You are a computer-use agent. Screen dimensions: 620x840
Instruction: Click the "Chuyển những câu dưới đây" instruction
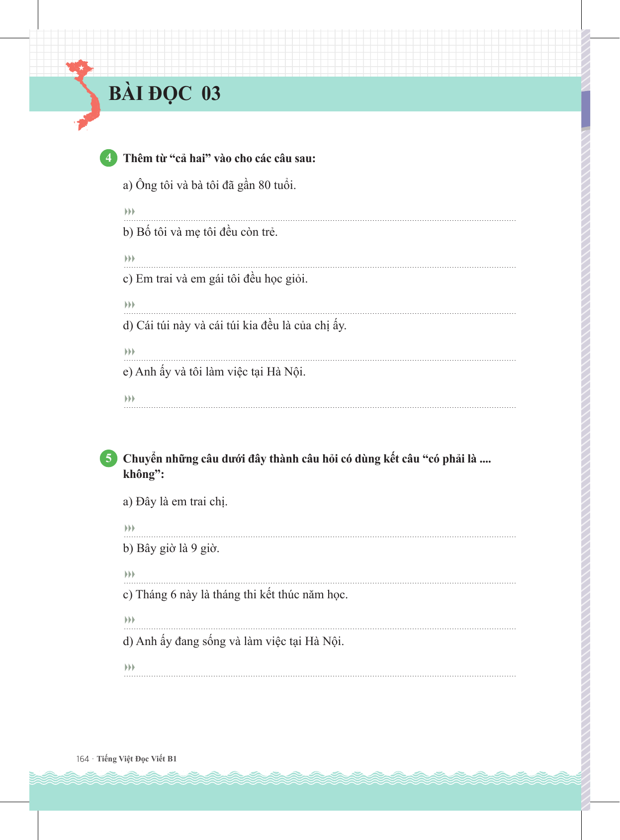point(307,459)
